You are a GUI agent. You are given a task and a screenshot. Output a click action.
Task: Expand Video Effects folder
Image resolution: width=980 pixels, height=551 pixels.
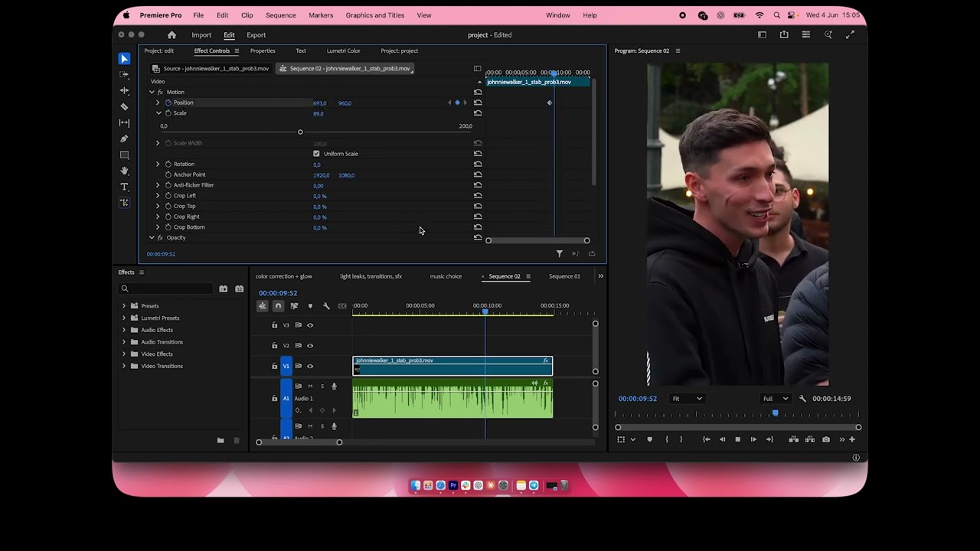click(x=124, y=354)
